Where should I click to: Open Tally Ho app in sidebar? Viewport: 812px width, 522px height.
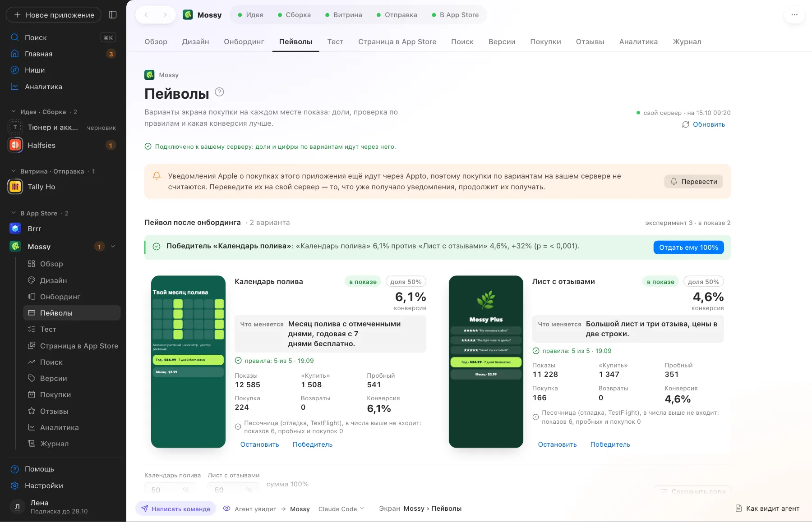click(63, 187)
